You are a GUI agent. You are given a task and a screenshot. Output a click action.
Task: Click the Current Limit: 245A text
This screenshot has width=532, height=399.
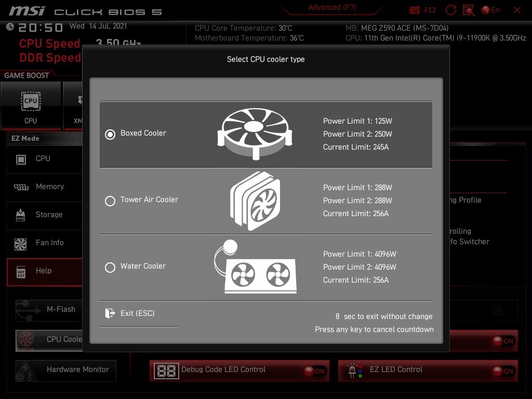pos(356,147)
